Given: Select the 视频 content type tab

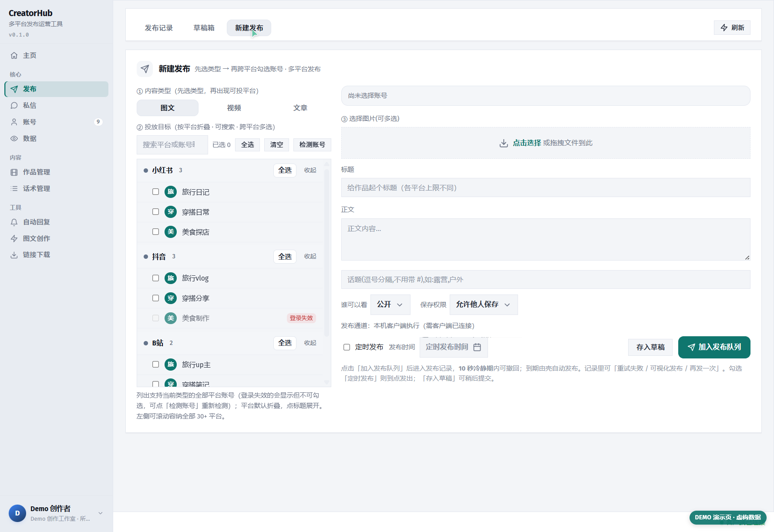Looking at the screenshot, I should [x=234, y=108].
